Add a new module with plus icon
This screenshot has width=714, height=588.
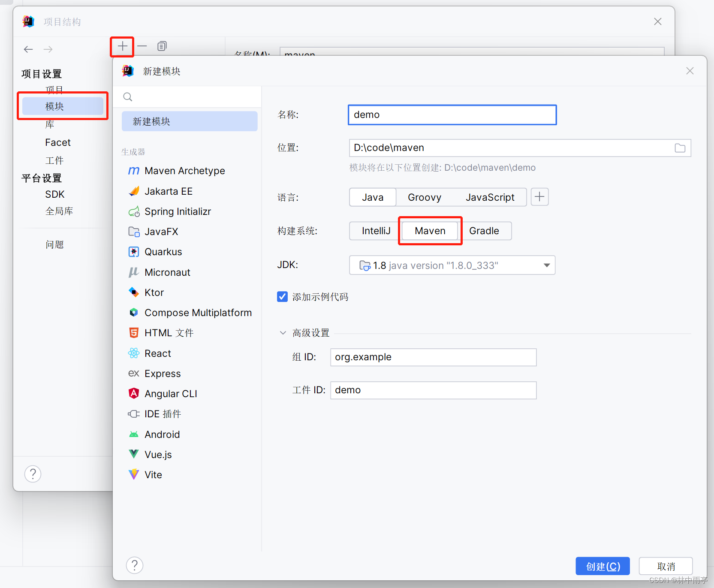(x=123, y=46)
